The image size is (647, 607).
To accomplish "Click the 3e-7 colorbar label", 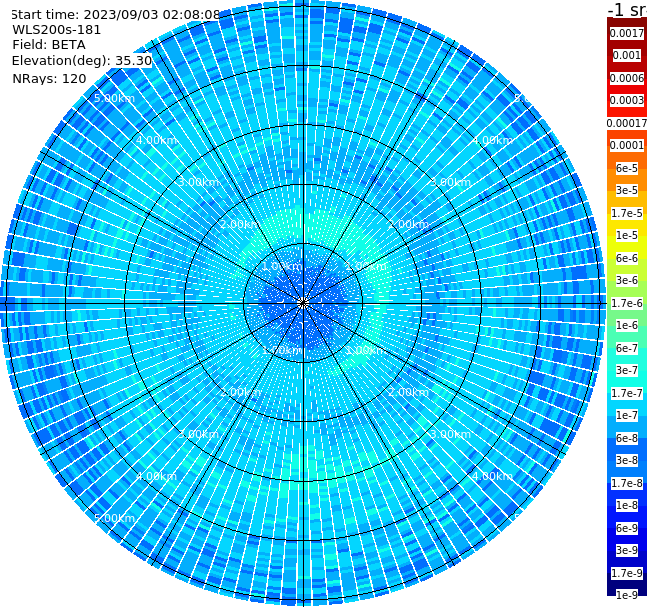I will pos(627,370).
